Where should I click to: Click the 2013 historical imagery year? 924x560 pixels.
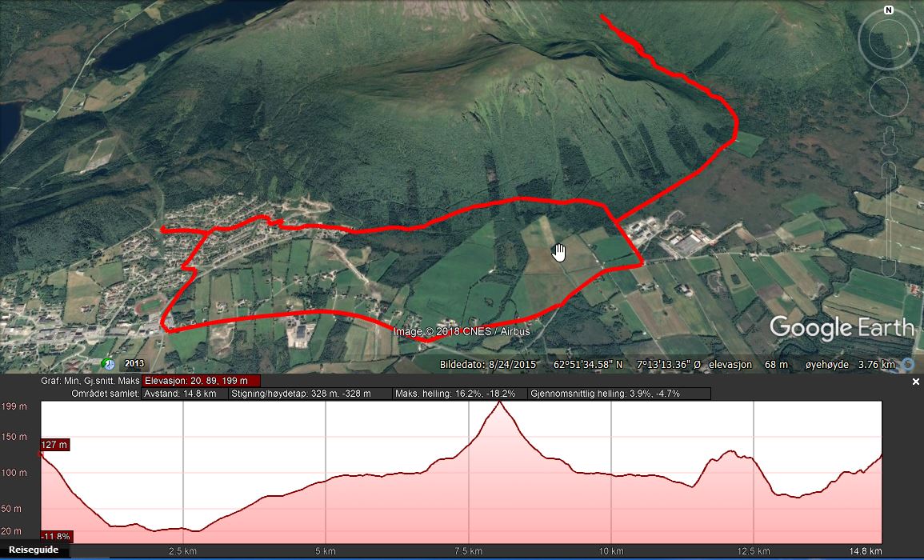(x=134, y=363)
